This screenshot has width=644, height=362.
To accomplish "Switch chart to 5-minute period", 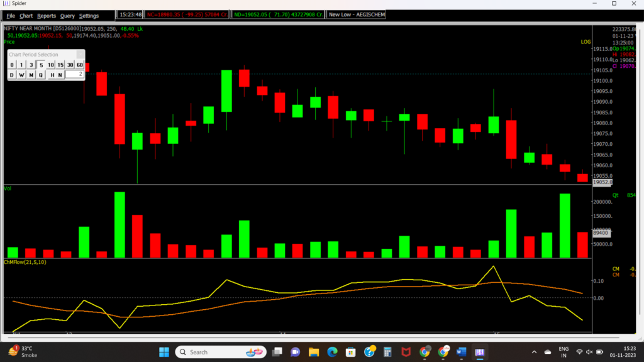I will [x=41, y=65].
